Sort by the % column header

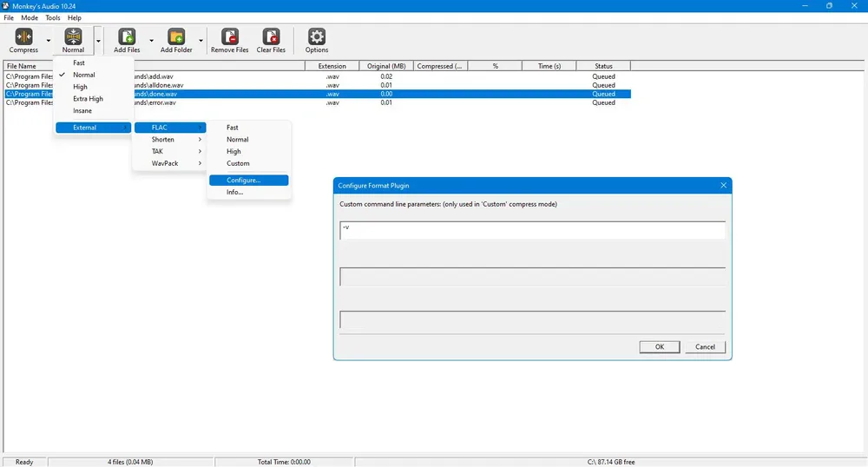pyautogui.click(x=495, y=66)
